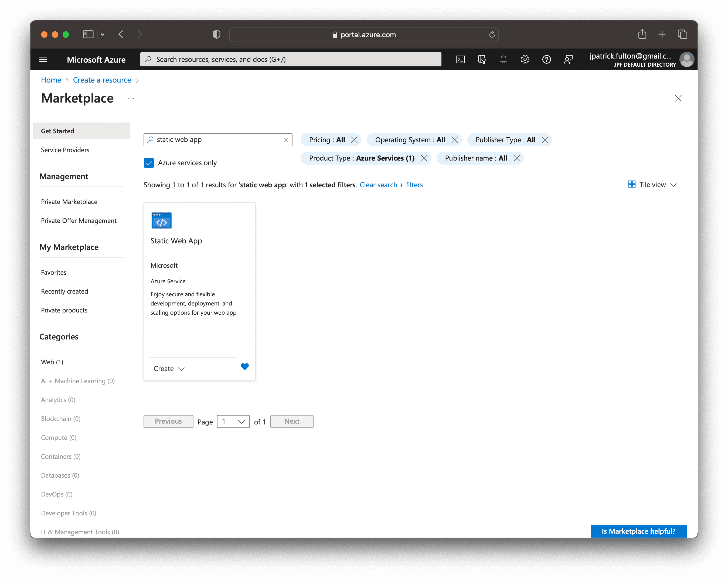Open portal settings gear
Viewport: 728px width, 578px height.
click(x=525, y=59)
